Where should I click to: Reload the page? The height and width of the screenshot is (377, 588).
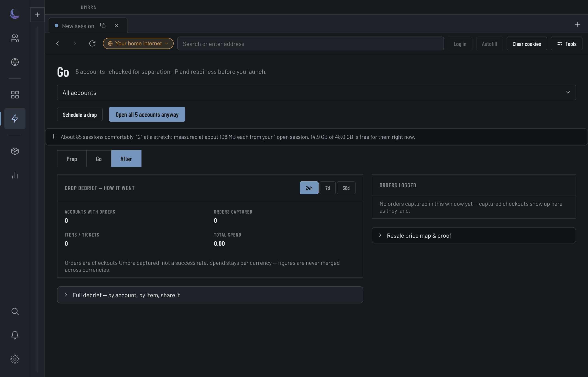92,43
